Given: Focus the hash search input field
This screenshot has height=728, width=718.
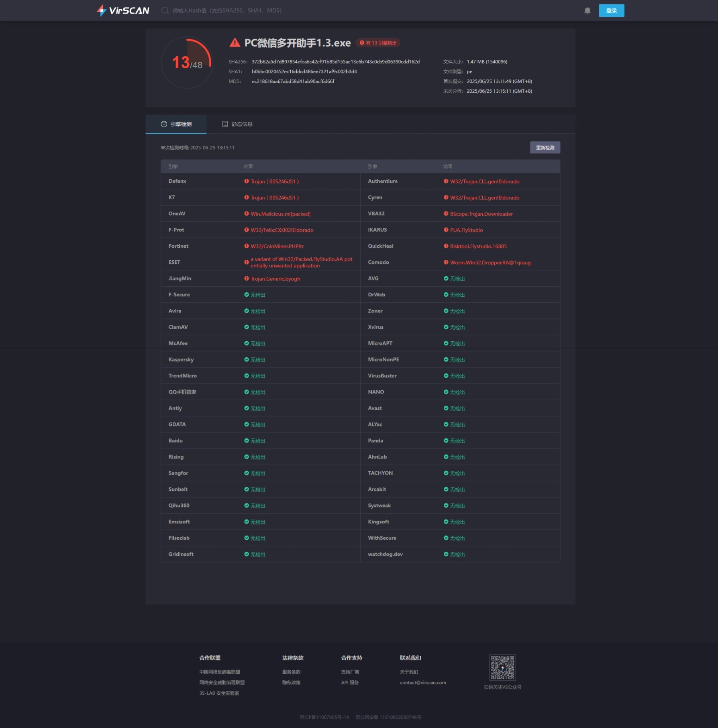Looking at the screenshot, I should pos(227,10).
